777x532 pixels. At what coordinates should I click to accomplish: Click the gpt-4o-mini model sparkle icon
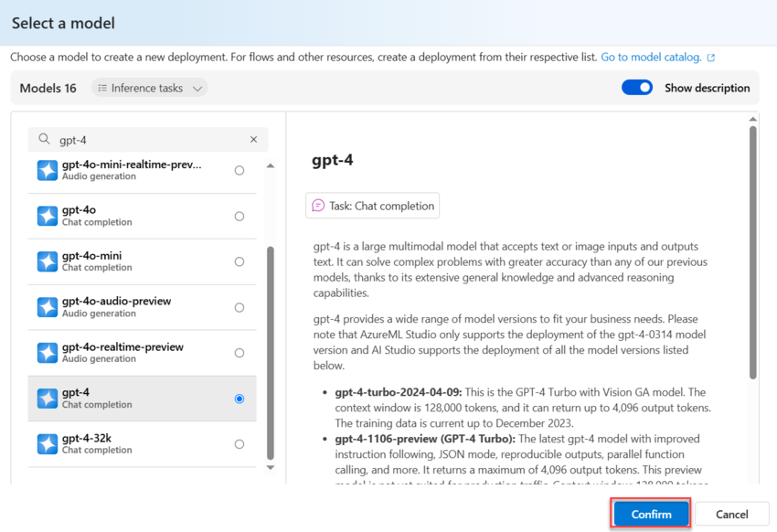pos(48,261)
